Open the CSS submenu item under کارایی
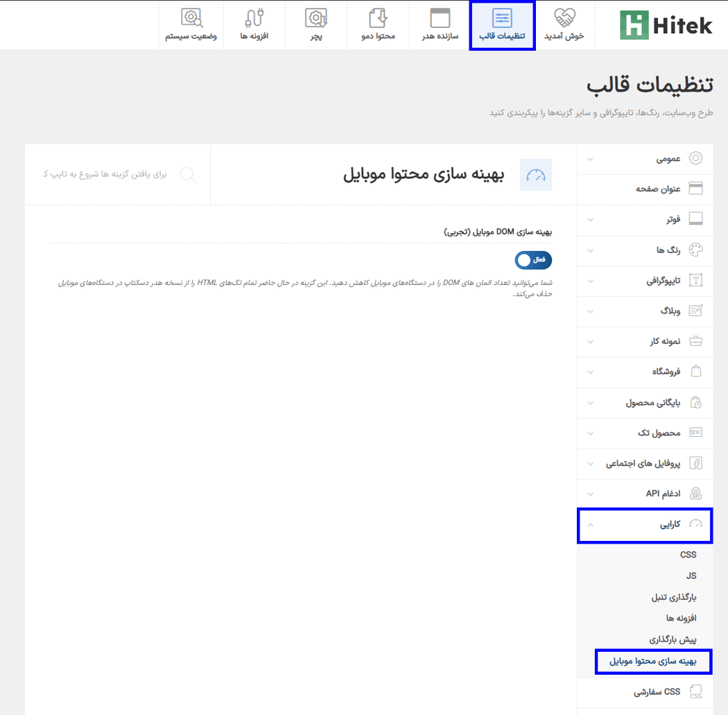Image resolution: width=728 pixels, height=715 pixels. tap(688, 554)
